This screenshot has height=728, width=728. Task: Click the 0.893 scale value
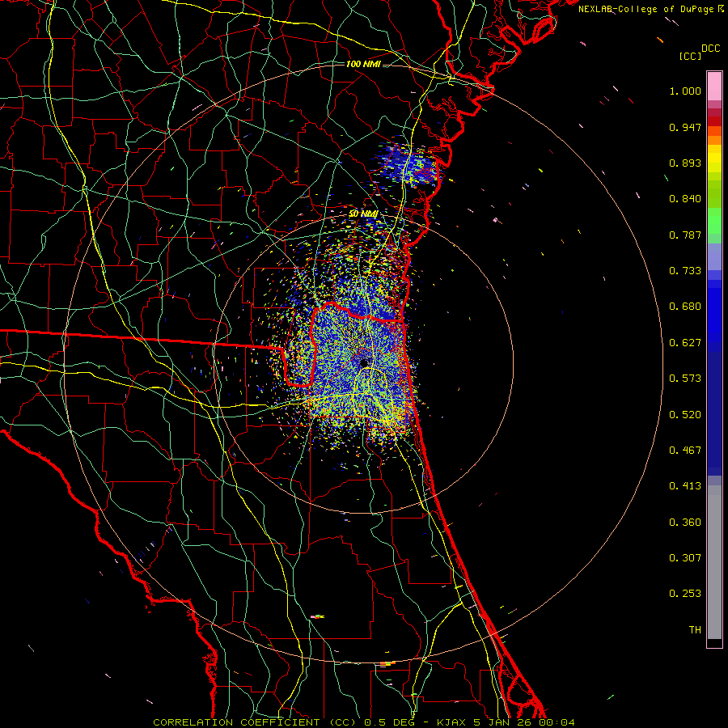click(685, 163)
